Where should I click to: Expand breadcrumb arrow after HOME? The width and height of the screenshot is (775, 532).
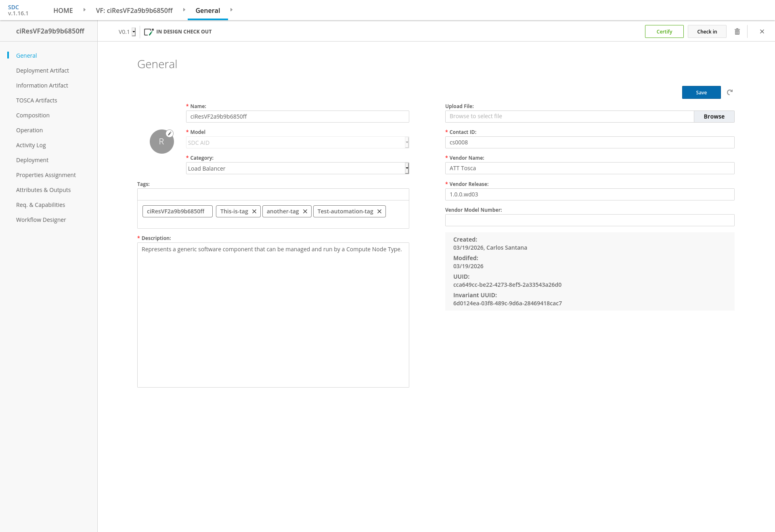pyautogui.click(x=84, y=10)
